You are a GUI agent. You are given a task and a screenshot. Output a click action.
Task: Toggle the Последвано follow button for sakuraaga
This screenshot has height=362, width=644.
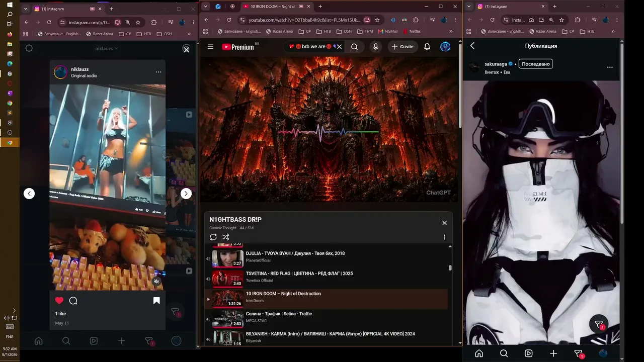[x=535, y=64]
